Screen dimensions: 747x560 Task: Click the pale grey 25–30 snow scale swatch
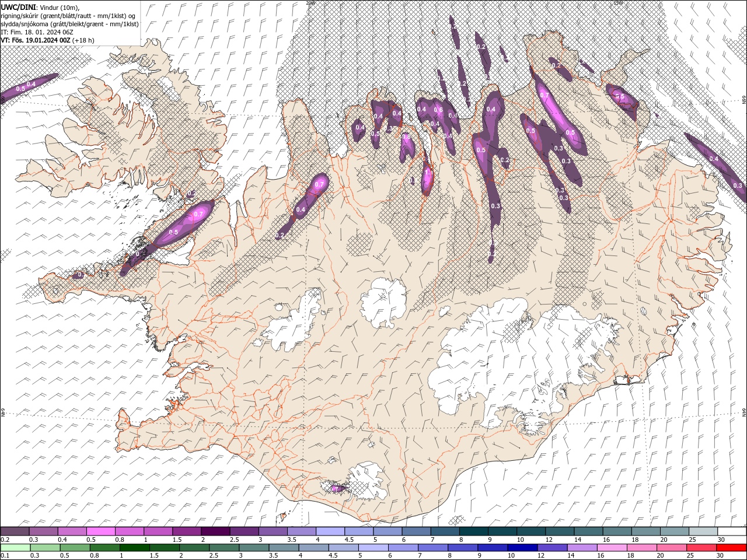704,531
